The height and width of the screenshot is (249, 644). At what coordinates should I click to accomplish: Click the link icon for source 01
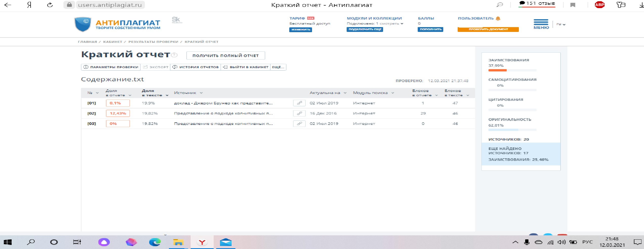299,103
